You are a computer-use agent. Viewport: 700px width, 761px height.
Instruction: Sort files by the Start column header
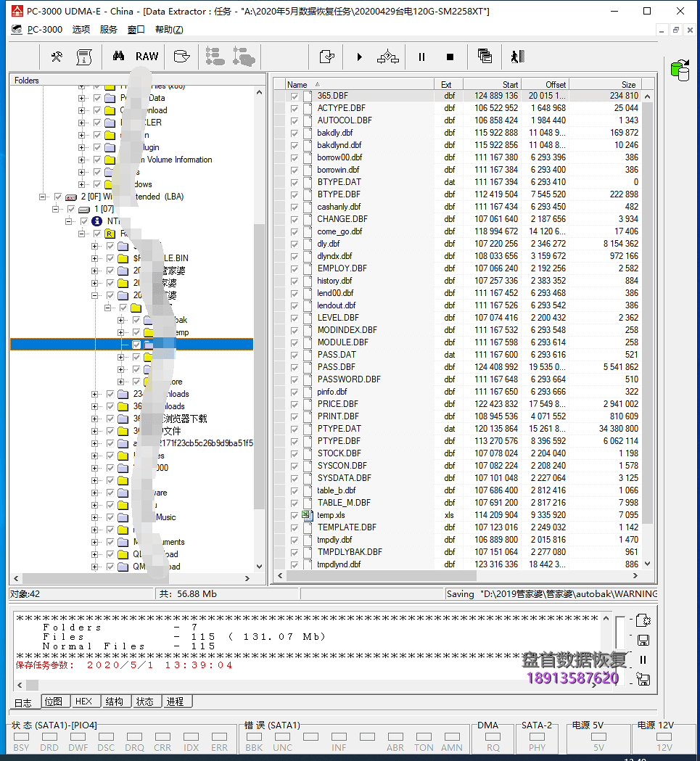point(492,84)
